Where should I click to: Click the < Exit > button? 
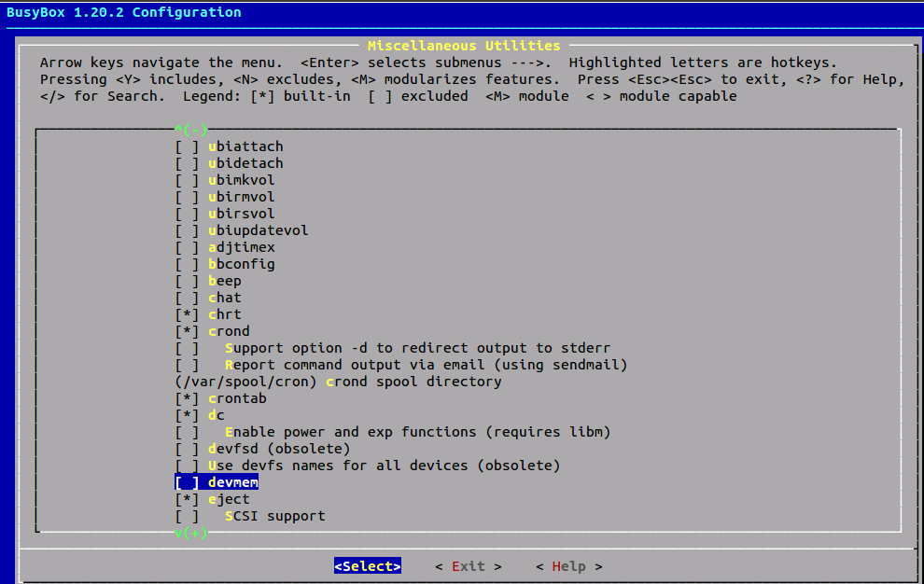click(x=469, y=566)
